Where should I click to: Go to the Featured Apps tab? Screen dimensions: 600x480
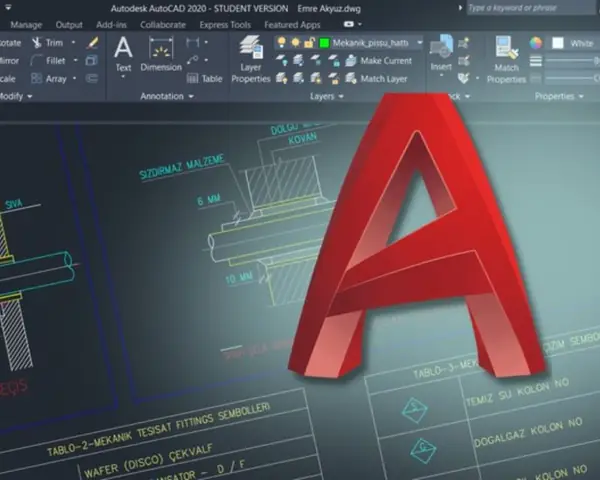coord(292,25)
